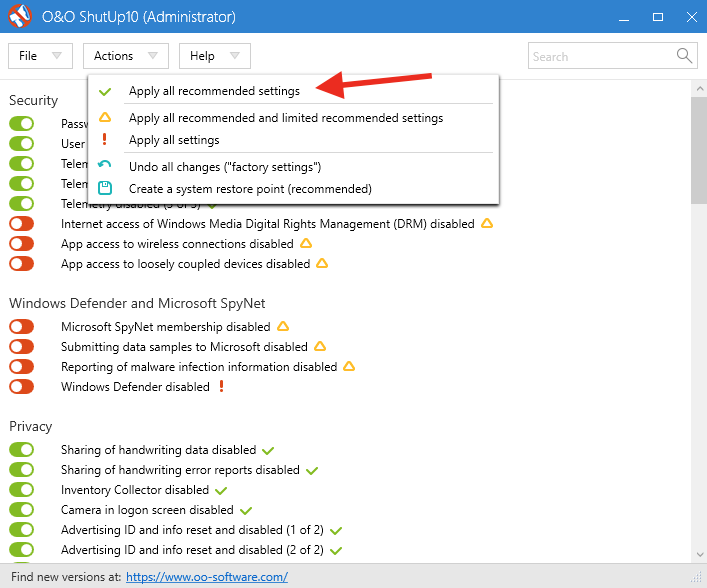Enable the Windows Defender disabled toggle
The width and height of the screenshot is (707, 588).
21,387
